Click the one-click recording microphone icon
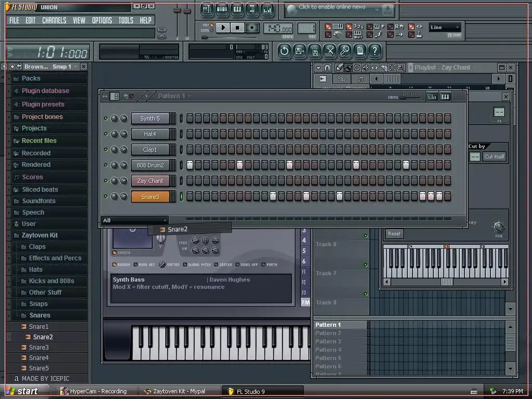Viewport: 532px width, 399px height. click(x=345, y=51)
